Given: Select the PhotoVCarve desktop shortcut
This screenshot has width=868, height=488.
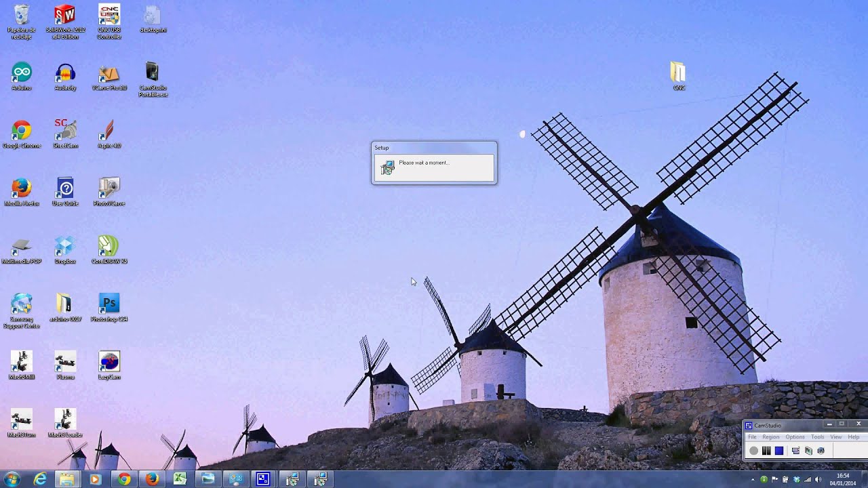Looking at the screenshot, I should [x=109, y=192].
